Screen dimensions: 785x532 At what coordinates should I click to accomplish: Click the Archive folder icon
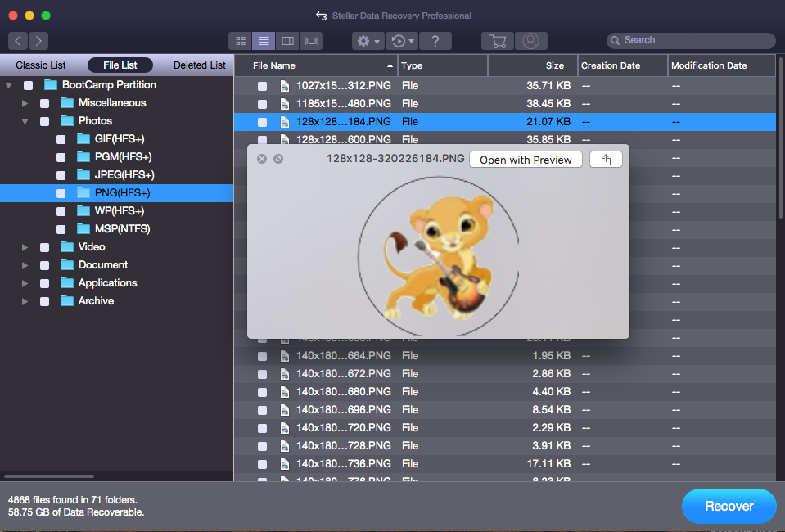pos(67,300)
